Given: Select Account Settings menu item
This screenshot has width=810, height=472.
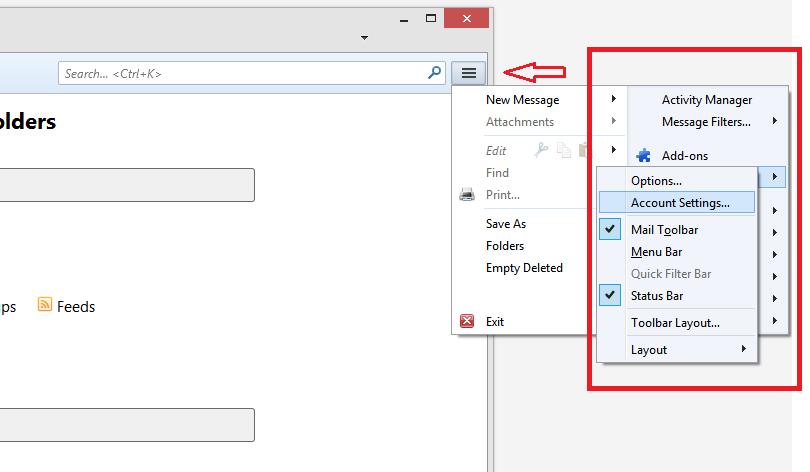Looking at the screenshot, I should (x=677, y=202).
